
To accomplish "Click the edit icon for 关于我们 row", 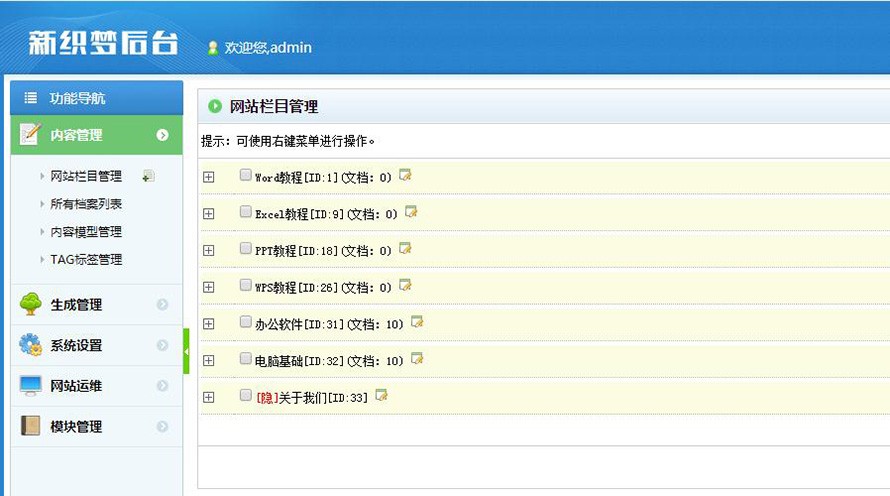I will (x=381, y=396).
